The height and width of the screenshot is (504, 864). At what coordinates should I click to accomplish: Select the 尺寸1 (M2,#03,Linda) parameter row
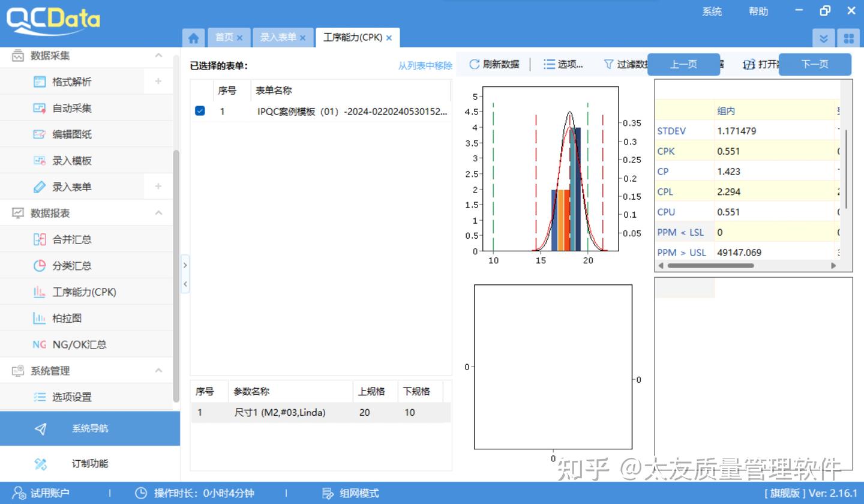[321, 412]
